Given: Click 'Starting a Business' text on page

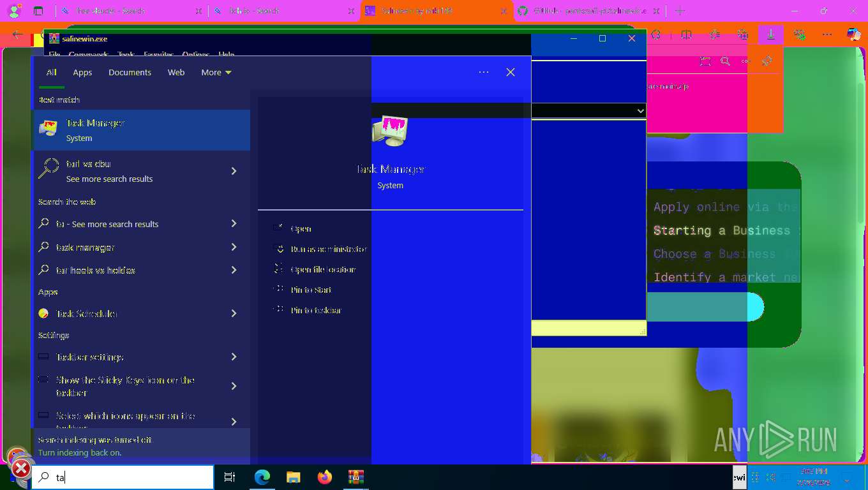Looking at the screenshot, I should pos(722,230).
